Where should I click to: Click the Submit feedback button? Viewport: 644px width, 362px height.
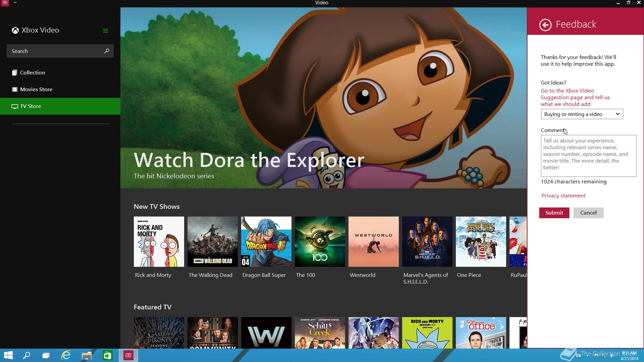pos(554,213)
